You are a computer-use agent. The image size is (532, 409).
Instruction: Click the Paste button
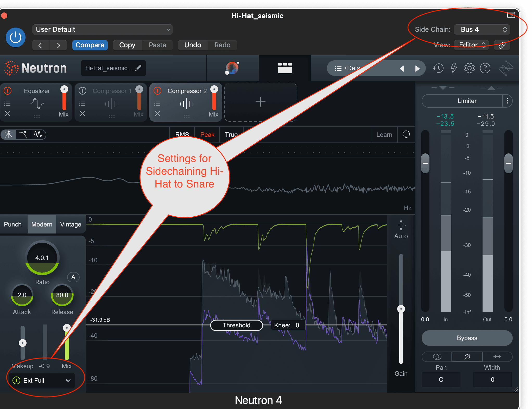click(157, 45)
